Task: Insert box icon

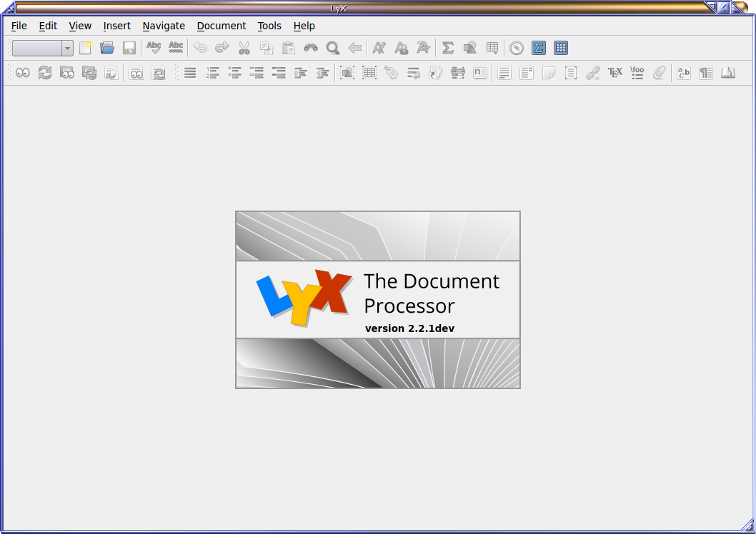Action: 571,73
